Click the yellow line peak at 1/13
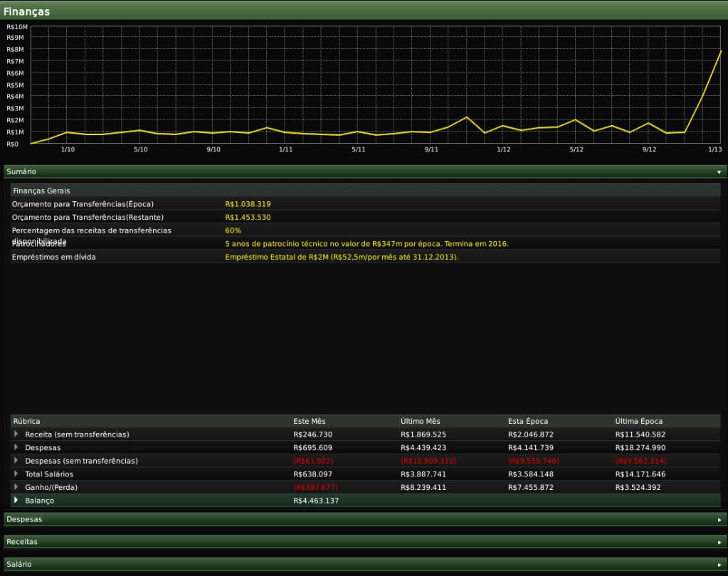 click(721, 50)
